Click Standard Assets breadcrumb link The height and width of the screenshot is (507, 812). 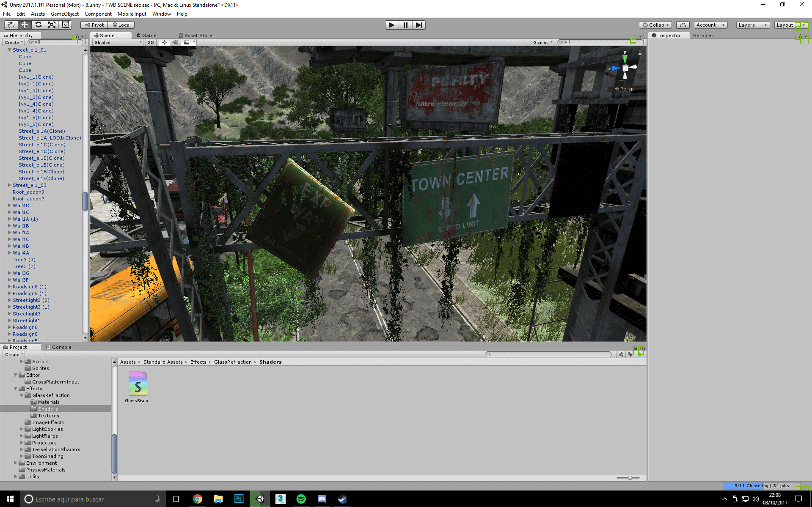tap(163, 362)
